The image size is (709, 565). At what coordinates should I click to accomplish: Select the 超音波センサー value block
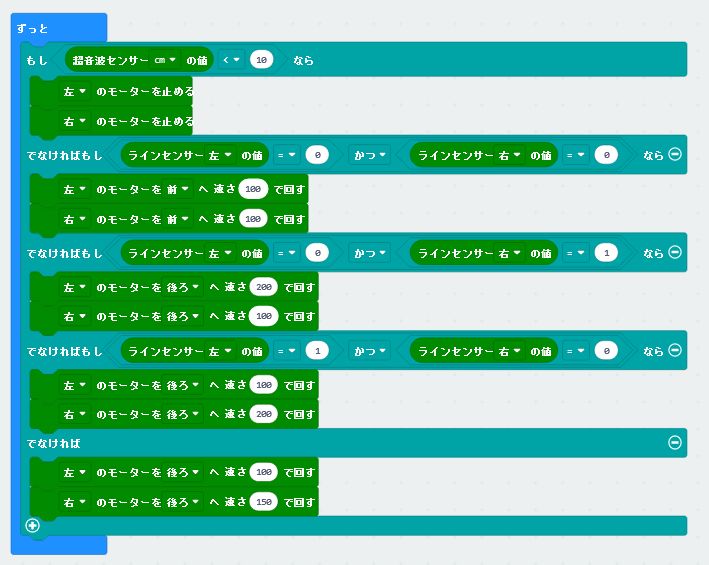139,60
